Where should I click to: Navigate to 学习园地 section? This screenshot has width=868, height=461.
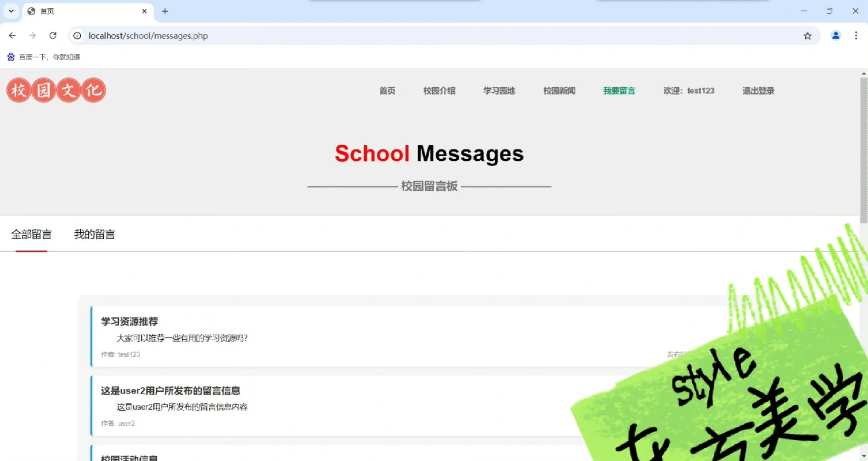[499, 90]
